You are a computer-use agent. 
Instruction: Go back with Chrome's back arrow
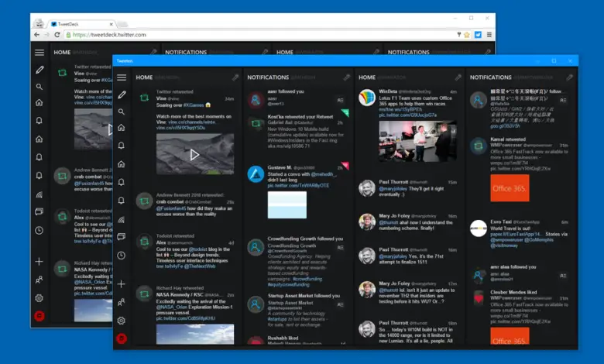pos(36,35)
